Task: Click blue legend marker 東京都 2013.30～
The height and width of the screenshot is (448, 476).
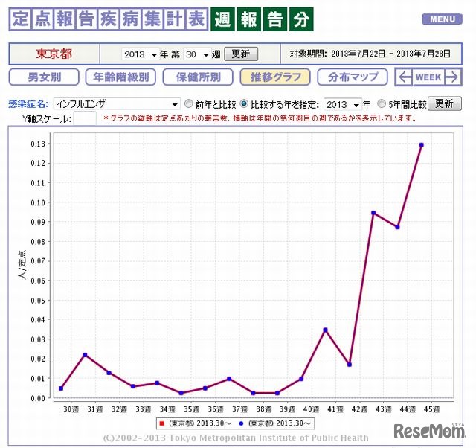Action: (x=241, y=423)
